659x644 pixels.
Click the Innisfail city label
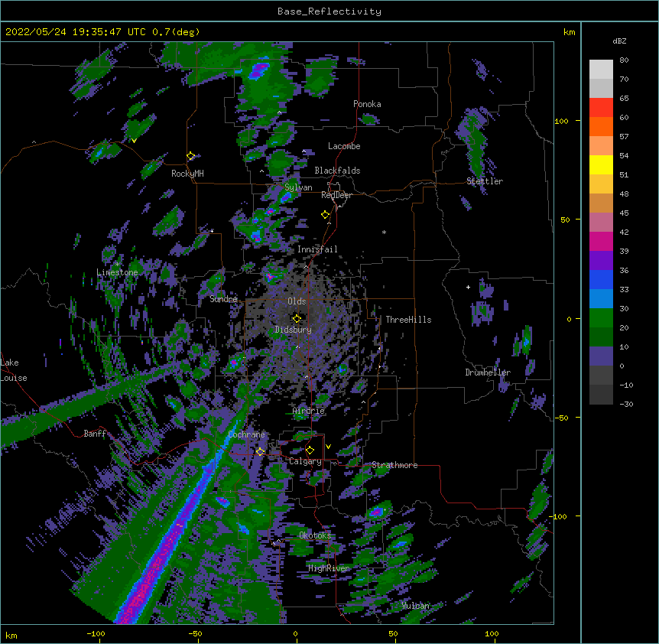pos(317,249)
